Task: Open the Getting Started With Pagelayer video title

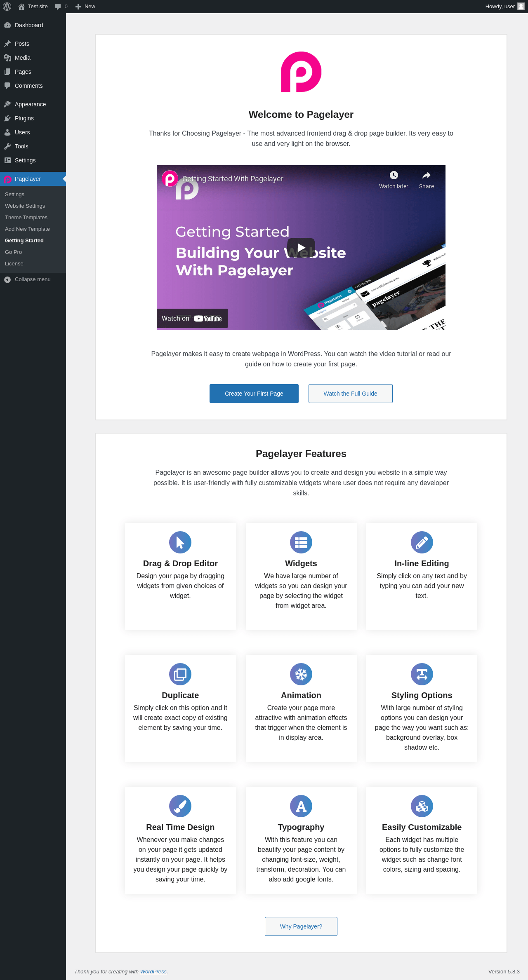Action: pos(233,179)
